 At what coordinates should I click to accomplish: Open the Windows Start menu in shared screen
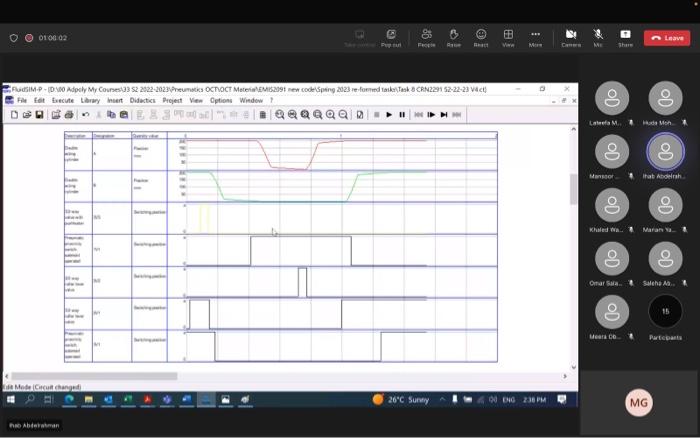(x=11, y=400)
